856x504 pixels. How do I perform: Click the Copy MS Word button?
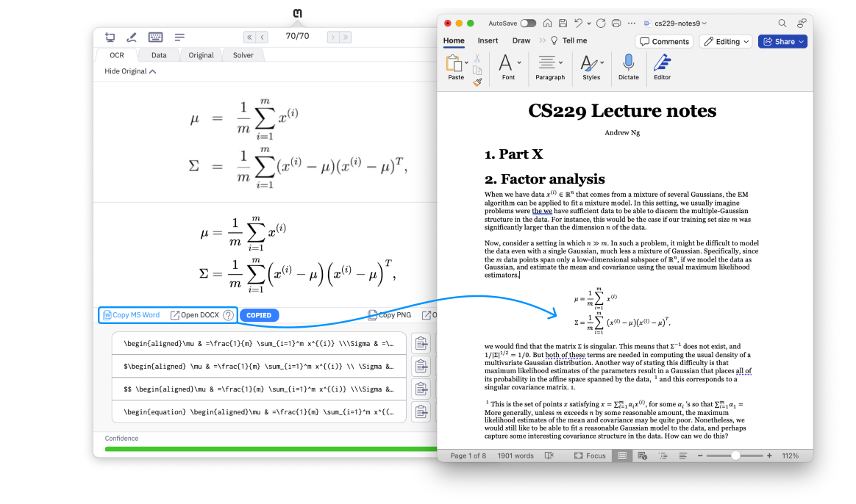(x=132, y=314)
